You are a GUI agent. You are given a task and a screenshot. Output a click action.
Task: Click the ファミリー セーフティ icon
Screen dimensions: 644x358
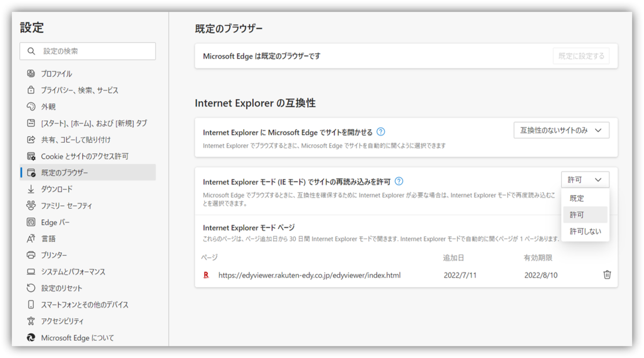point(31,205)
